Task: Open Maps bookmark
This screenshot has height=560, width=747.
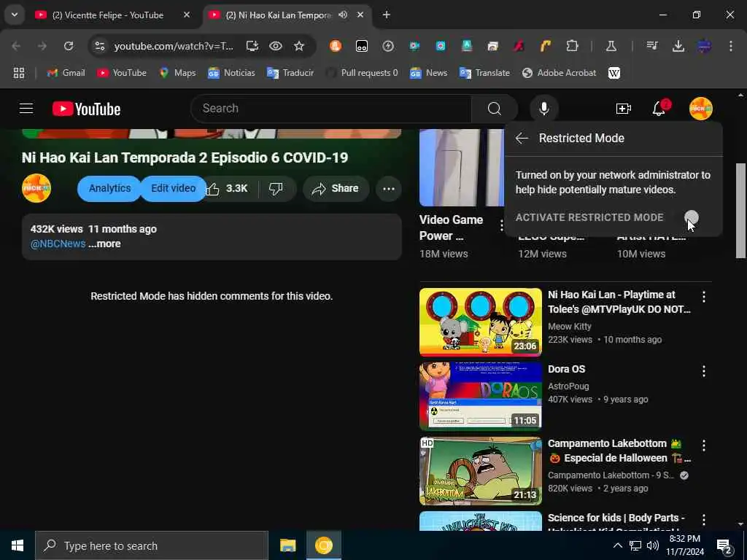Action: tap(177, 73)
